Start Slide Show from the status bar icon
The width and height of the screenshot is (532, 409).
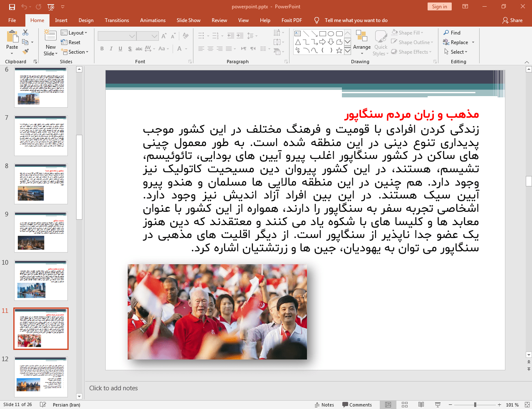438,405
